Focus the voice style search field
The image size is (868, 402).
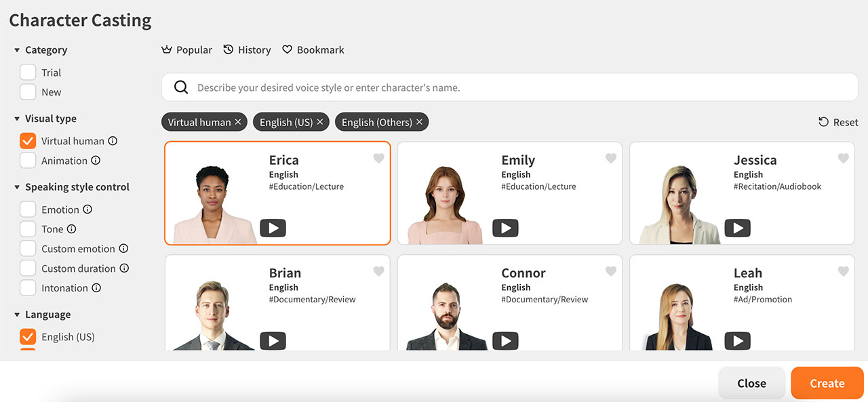pos(510,87)
